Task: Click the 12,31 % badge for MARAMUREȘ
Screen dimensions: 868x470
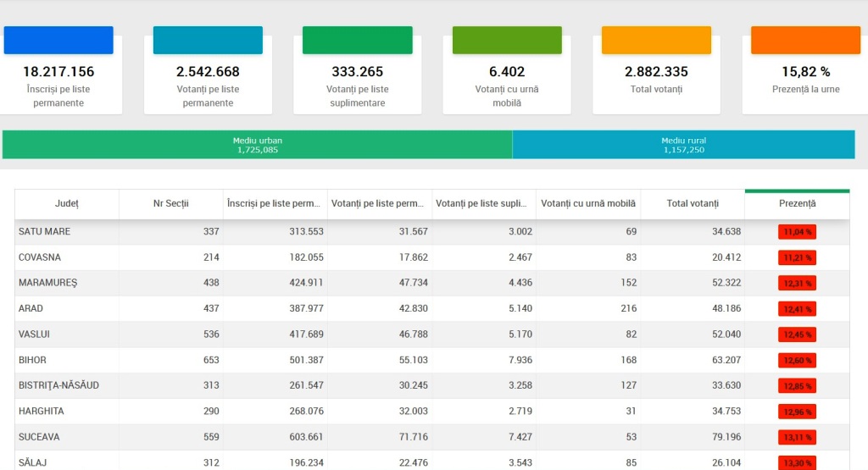Action: (797, 284)
